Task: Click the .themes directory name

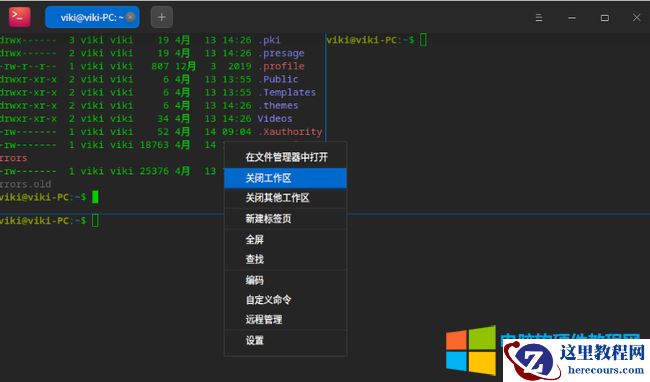Action: (278, 106)
